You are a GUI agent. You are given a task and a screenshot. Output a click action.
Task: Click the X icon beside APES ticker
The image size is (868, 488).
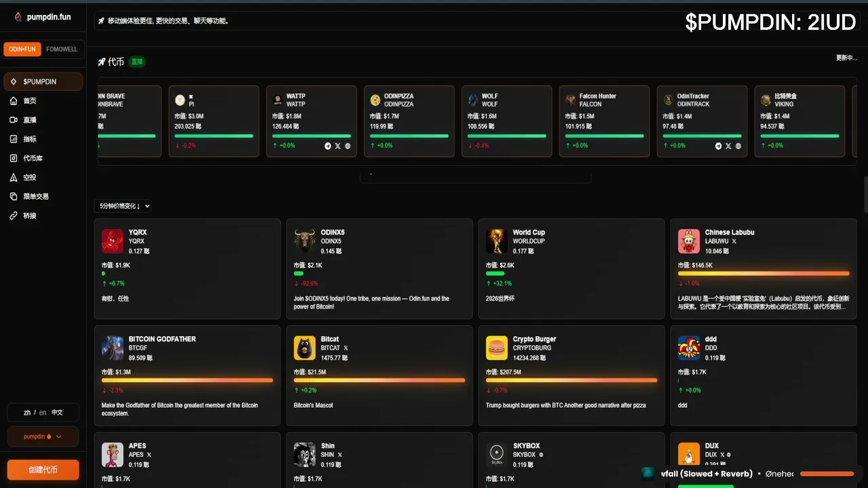click(149, 455)
